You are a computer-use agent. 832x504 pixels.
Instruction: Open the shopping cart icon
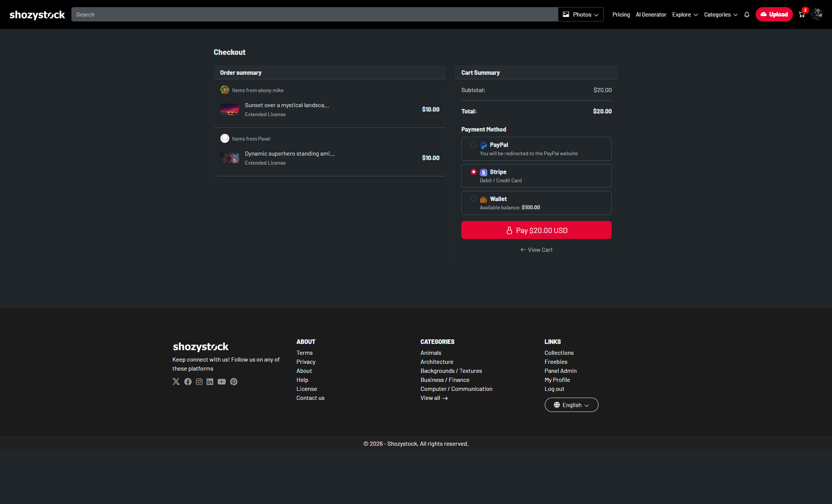coord(802,15)
